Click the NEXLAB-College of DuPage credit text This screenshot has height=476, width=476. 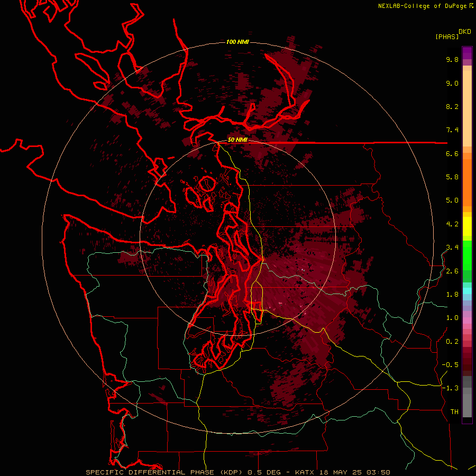tap(423, 6)
